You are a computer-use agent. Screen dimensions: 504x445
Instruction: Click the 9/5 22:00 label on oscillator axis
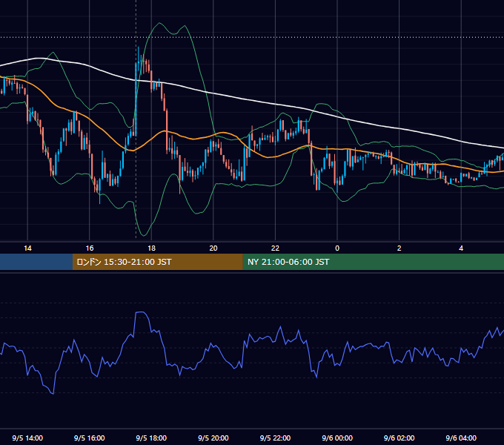coord(275,438)
